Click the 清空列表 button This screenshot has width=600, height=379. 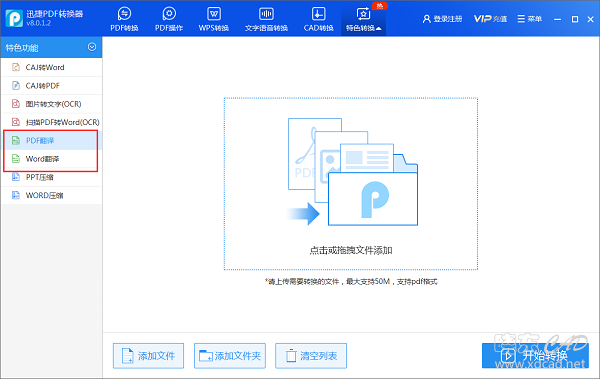(311, 356)
